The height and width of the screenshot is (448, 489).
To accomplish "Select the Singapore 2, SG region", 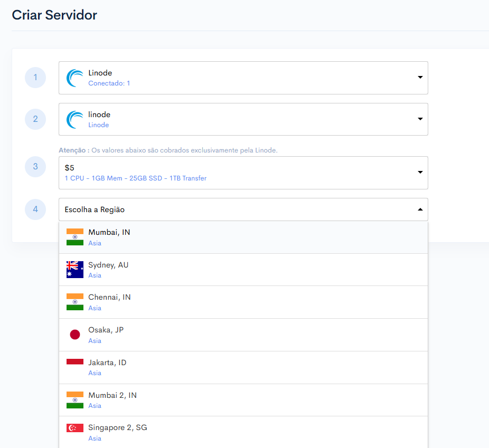I will (x=243, y=432).
